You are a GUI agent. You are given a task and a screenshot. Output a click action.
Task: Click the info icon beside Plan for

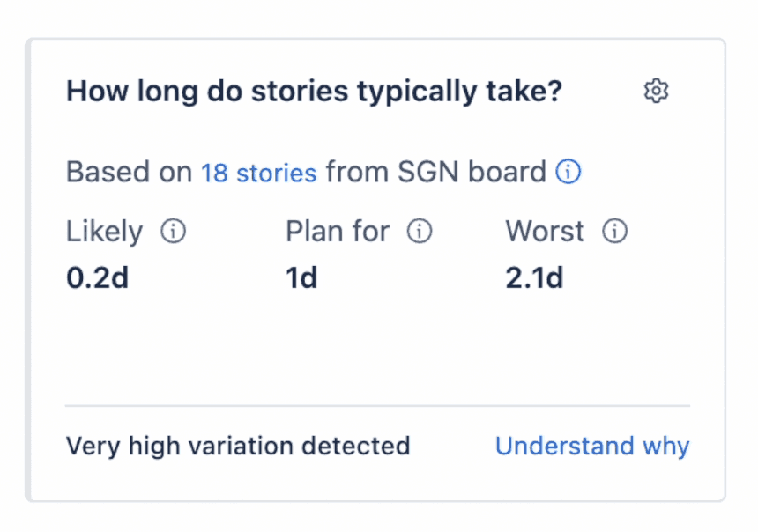click(420, 232)
